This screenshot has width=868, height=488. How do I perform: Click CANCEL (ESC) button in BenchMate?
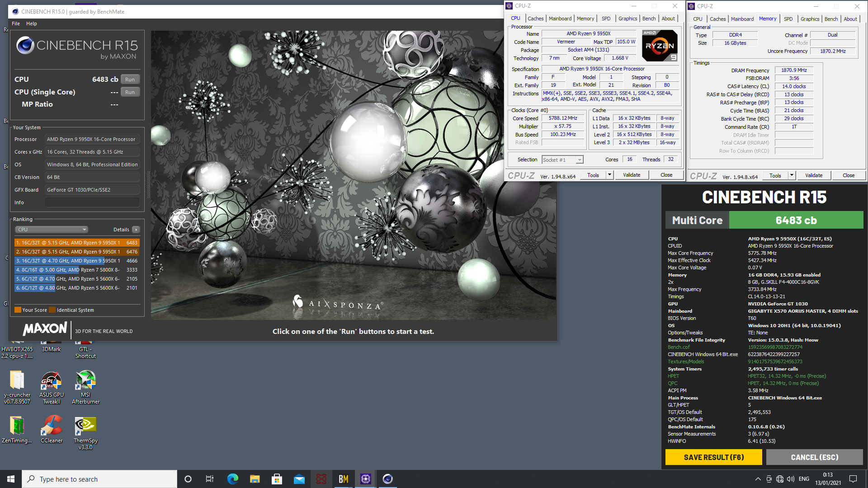(x=814, y=457)
